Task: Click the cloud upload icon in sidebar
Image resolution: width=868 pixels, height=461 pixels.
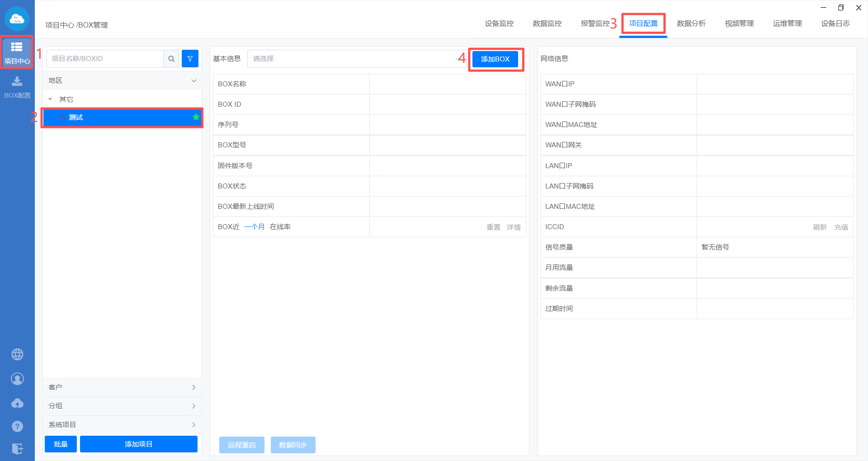Action: click(17, 403)
